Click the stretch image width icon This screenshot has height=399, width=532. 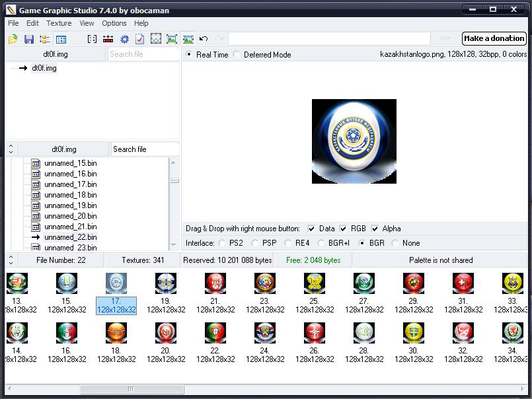188,39
